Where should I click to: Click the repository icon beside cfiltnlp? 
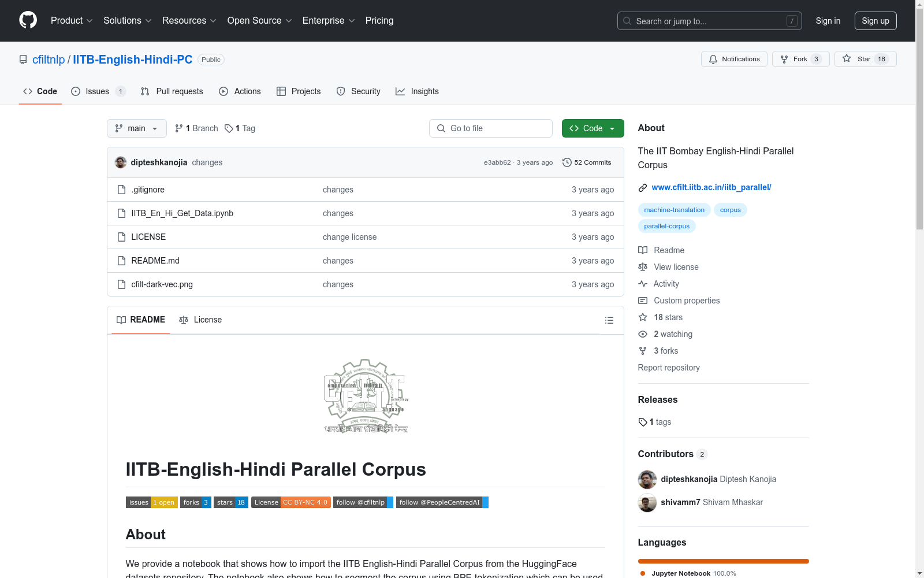(x=23, y=60)
